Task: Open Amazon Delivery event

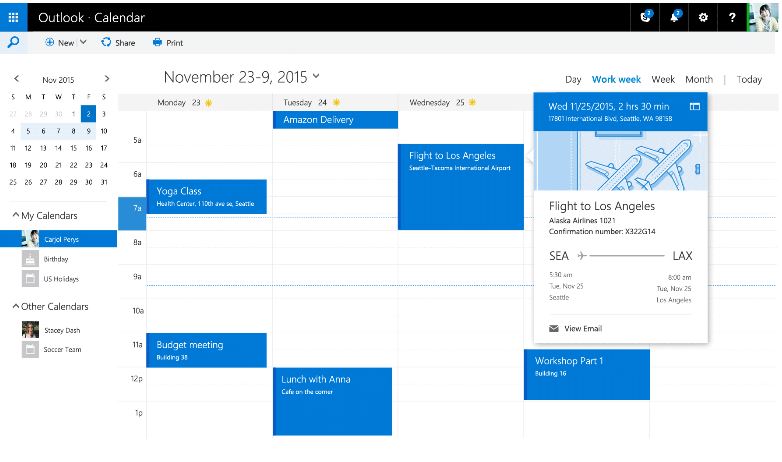Action: [335, 120]
